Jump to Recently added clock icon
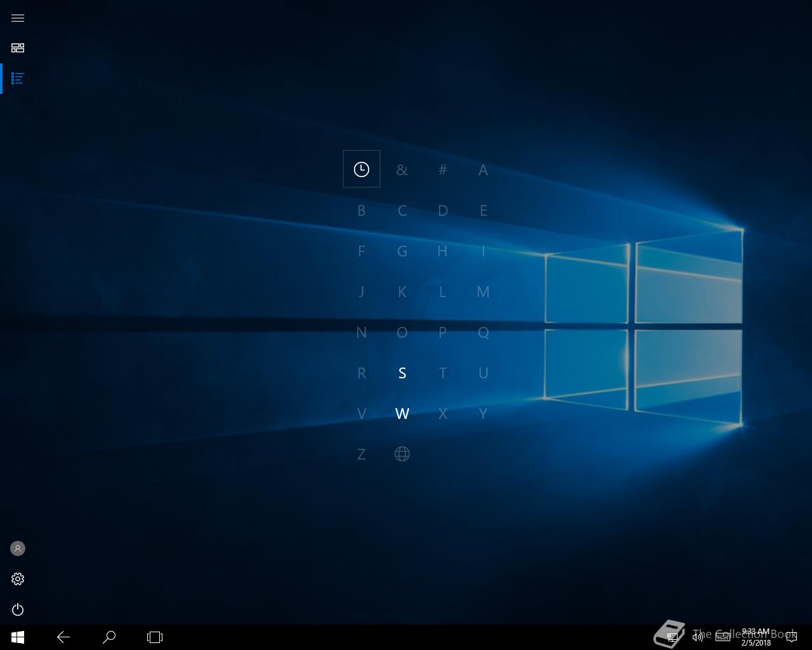The image size is (812, 650). (x=362, y=169)
